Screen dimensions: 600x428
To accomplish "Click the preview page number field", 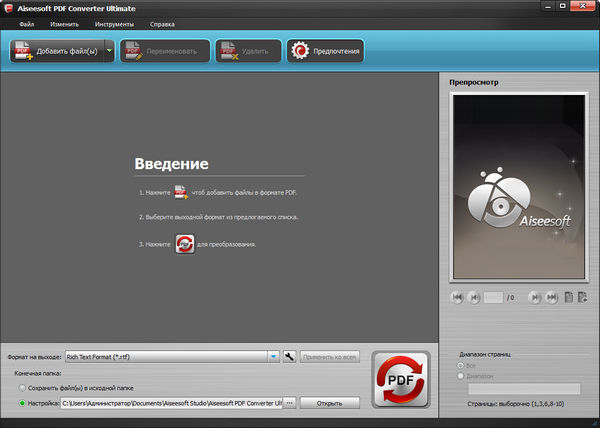I will click(493, 297).
